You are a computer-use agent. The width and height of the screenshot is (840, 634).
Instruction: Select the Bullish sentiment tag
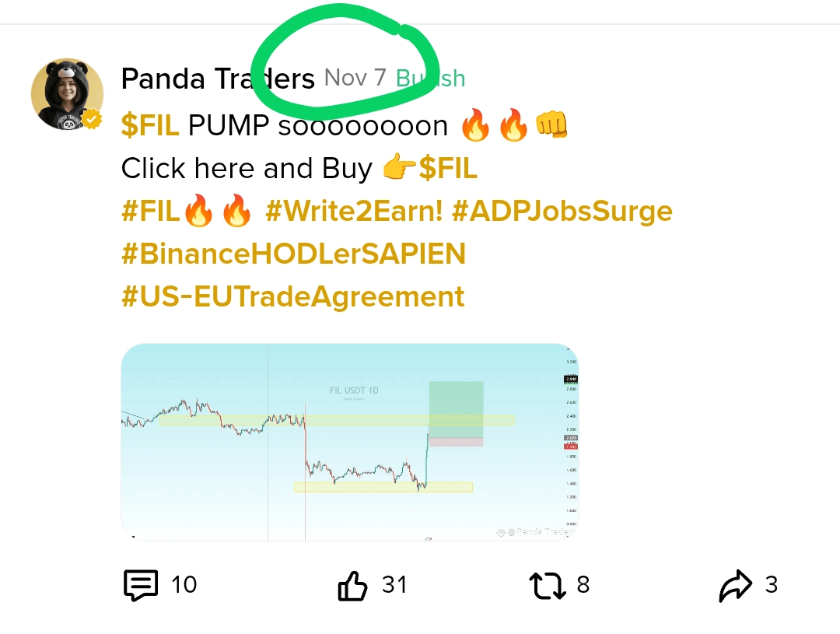431,78
